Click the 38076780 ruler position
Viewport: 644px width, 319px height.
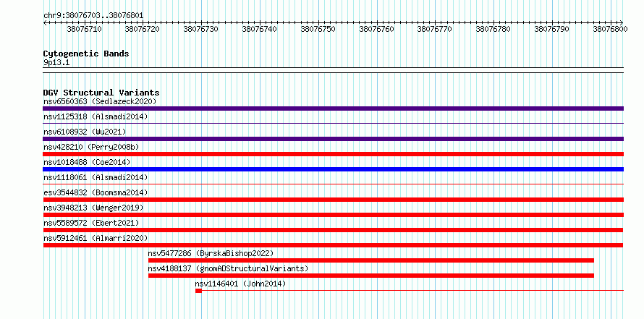click(x=493, y=29)
